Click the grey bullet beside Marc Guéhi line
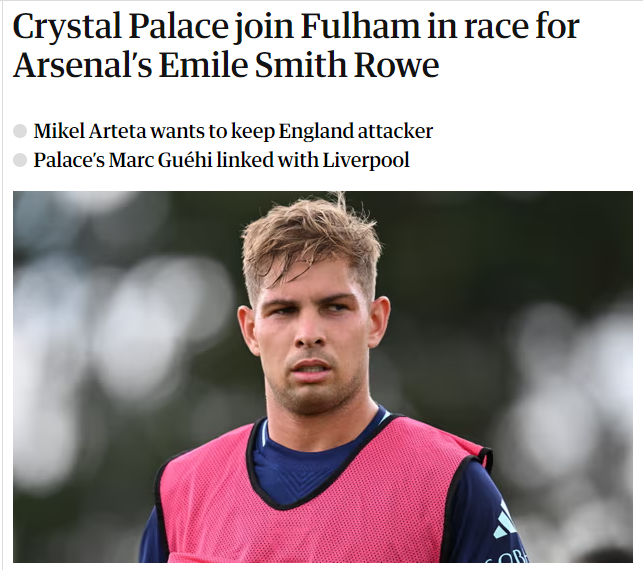 pos(20,160)
